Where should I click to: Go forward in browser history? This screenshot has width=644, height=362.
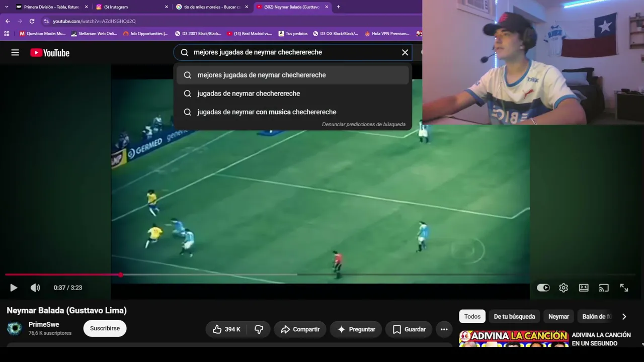click(x=20, y=21)
